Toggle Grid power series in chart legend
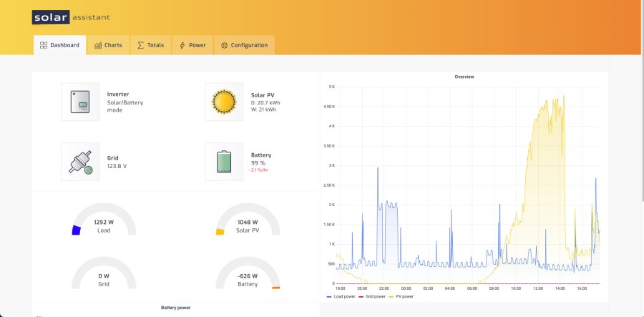The height and width of the screenshot is (317, 644). point(372,296)
